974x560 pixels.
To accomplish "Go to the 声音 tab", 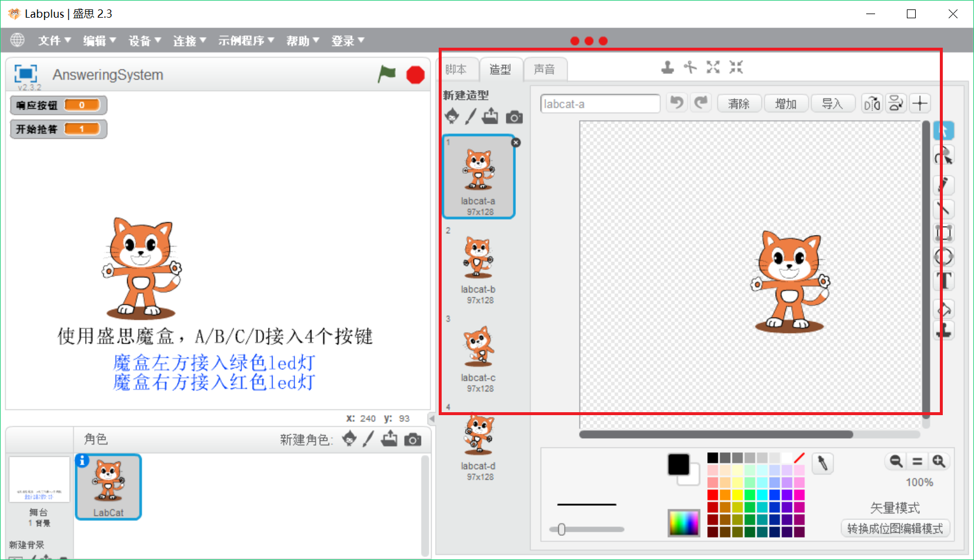I will 544,69.
